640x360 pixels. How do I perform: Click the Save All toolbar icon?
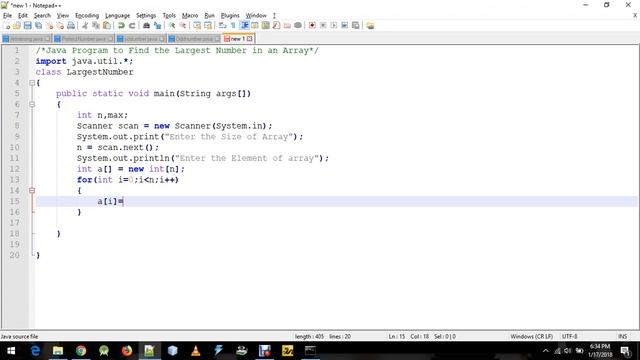[x=38, y=26]
